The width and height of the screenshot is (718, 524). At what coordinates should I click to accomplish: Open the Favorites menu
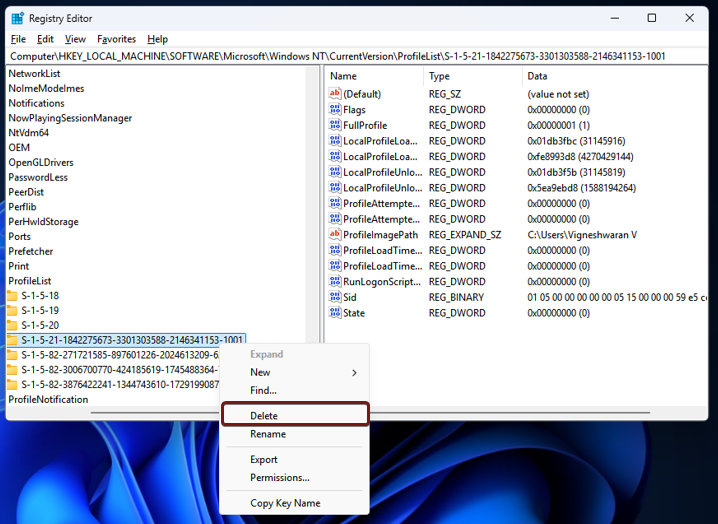pos(116,39)
